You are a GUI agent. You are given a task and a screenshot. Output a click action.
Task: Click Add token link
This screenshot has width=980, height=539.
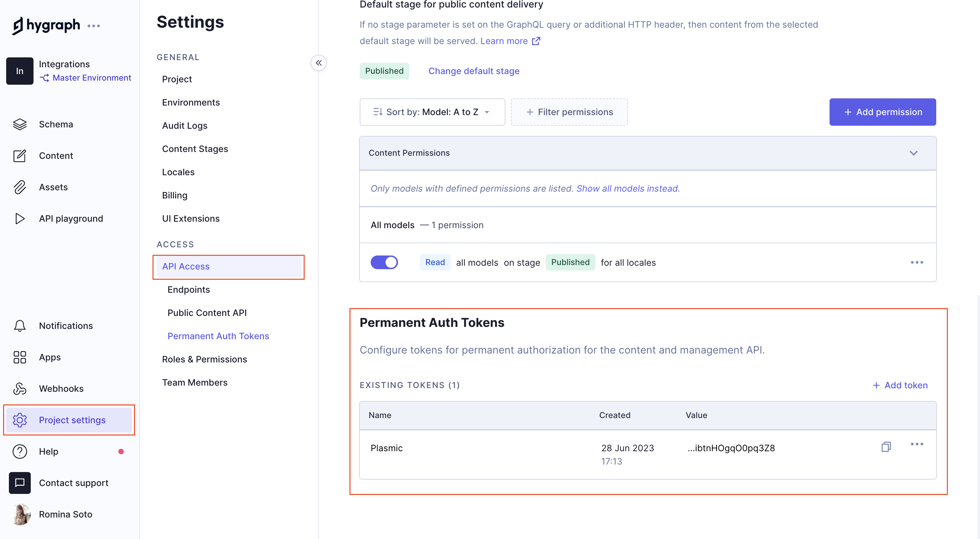[x=900, y=385]
